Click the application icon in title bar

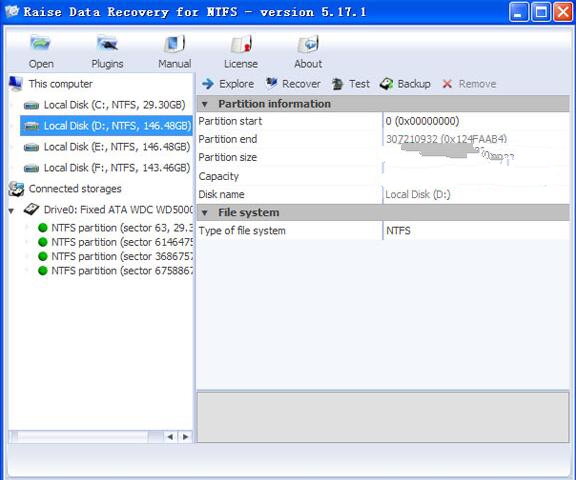(12, 11)
